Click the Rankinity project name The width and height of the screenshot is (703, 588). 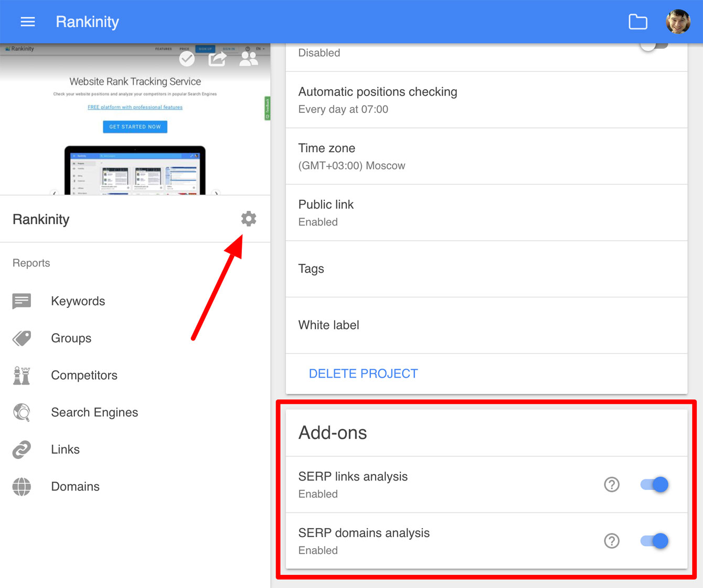pos(41,219)
